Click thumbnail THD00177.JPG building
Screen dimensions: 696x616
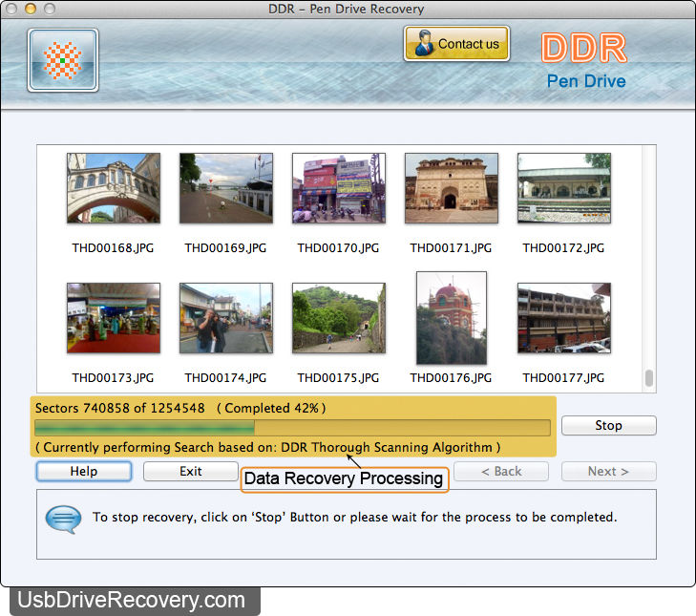(x=563, y=318)
